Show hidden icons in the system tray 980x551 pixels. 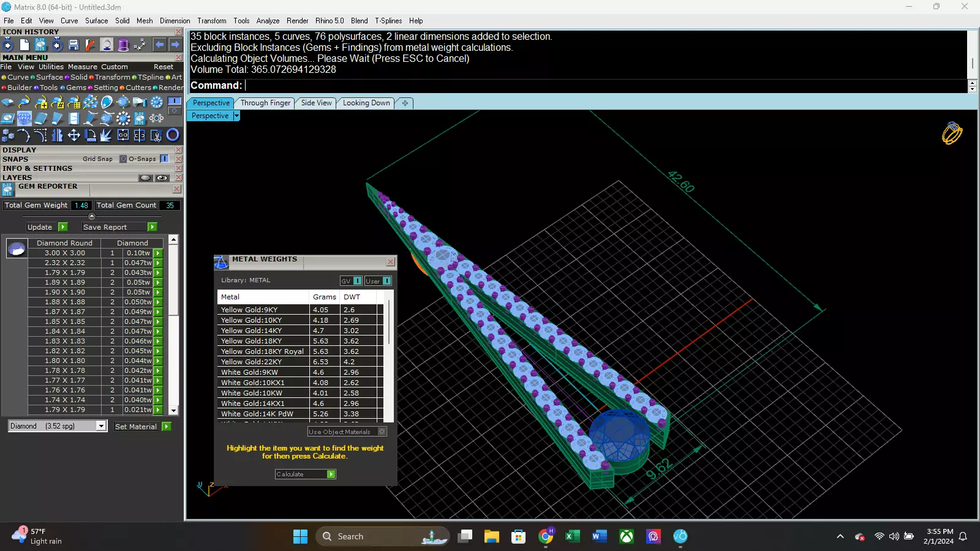point(840,536)
